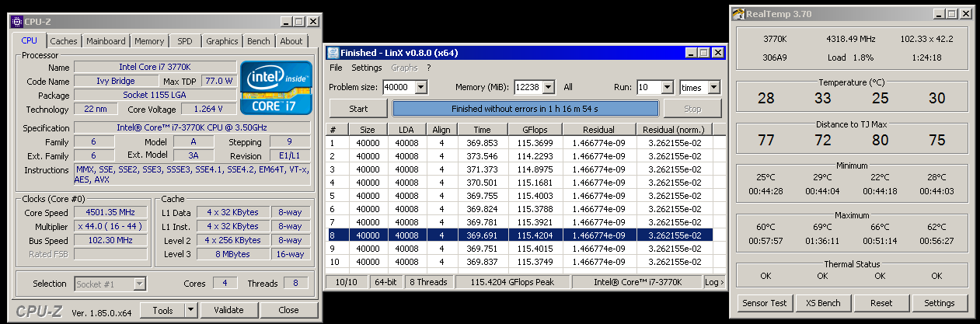Click the 8 Threads status bar entry
The height and width of the screenshot is (324, 980).
427,282
